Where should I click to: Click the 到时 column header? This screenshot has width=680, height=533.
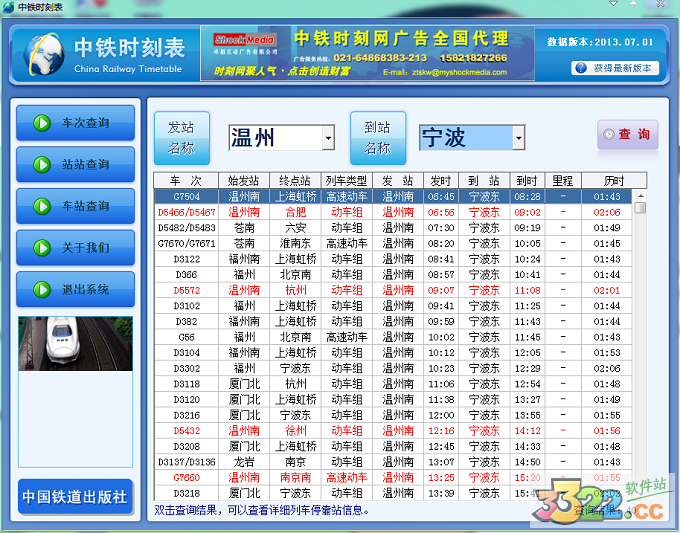pos(527,180)
